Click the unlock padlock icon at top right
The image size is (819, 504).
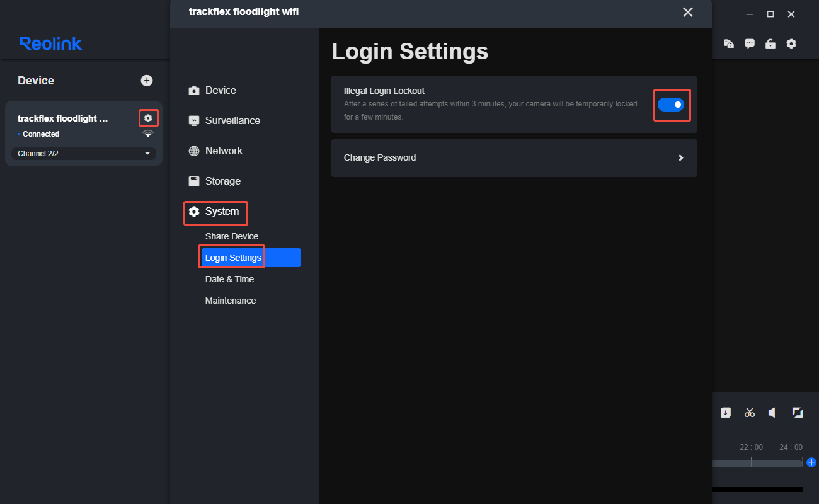pyautogui.click(x=770, y=43)
